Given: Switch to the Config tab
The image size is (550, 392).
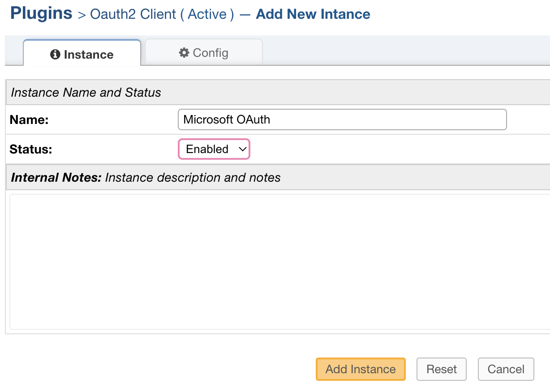Looking at the screenshot, I should [203, 52].
